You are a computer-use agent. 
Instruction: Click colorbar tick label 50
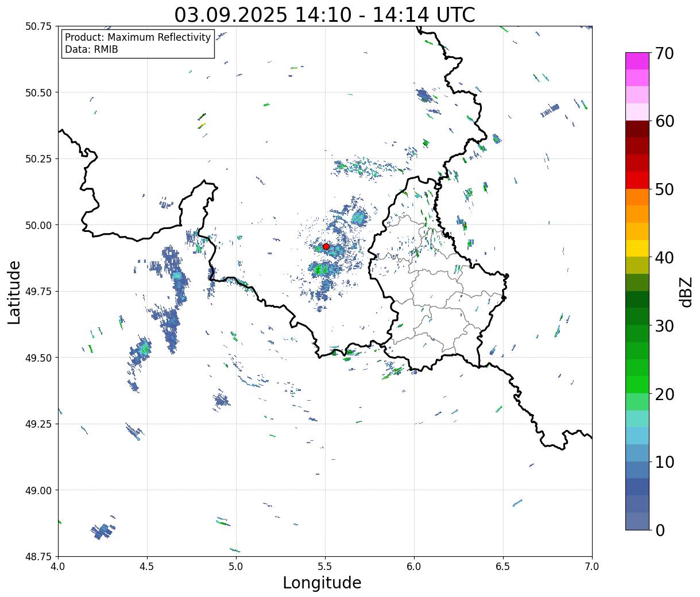(x=664, y=189)
